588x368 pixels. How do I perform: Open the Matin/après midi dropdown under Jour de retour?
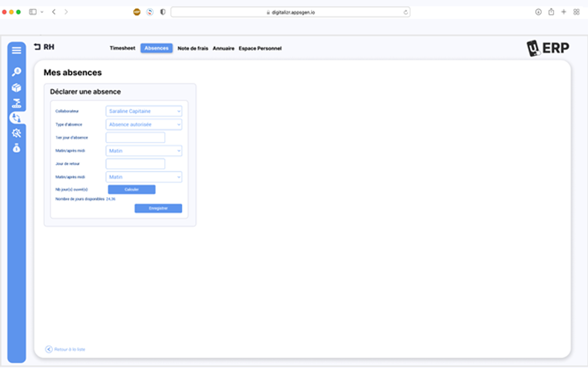pyautogui.click(x=144, y=177)
